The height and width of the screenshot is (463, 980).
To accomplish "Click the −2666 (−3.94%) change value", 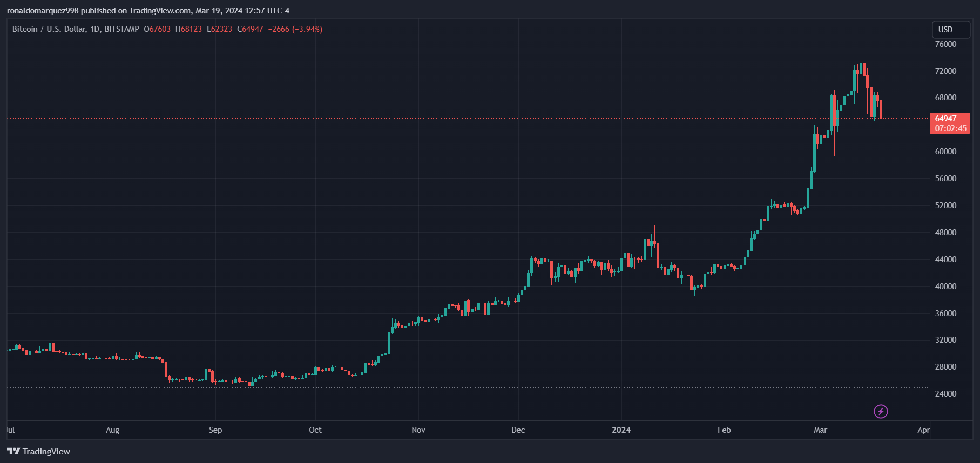I will point(295,29).
